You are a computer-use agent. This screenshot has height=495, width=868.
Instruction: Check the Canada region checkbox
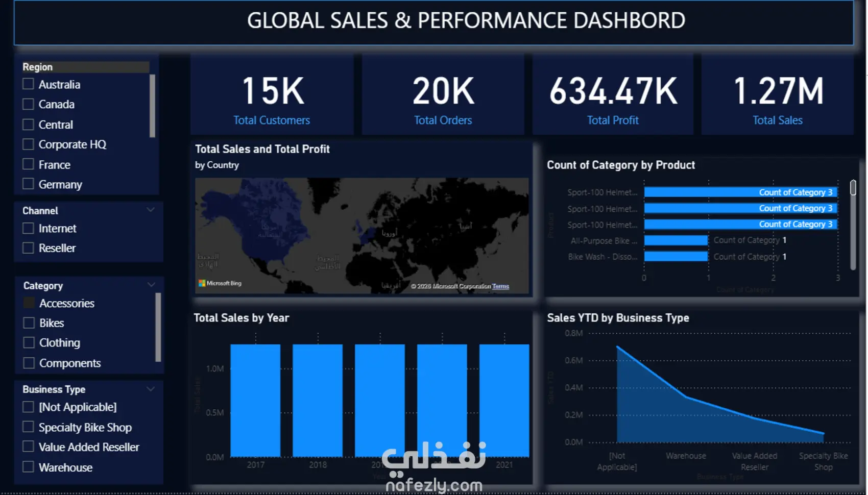pos(29,104)
